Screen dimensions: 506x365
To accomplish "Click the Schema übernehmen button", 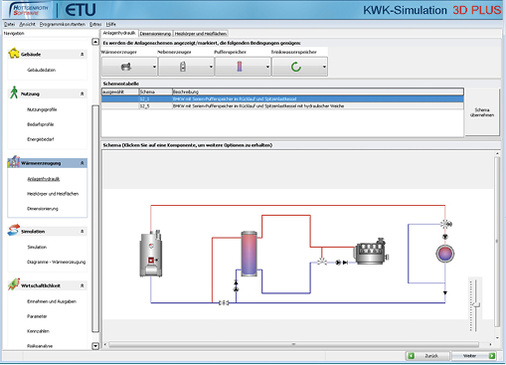I will (482, 112).
